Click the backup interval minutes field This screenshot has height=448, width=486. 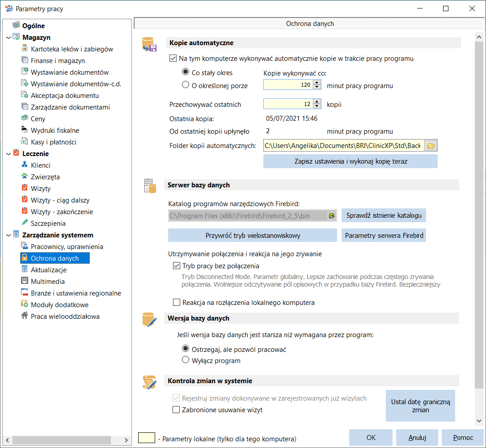click(x=288, y=85)
